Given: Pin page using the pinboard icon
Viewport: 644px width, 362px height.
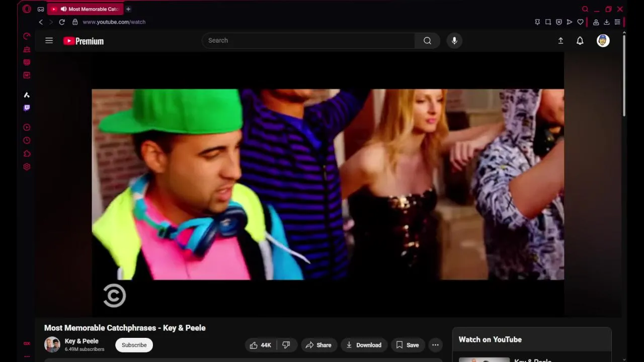Looking at the screenshot, I should 537,22.
